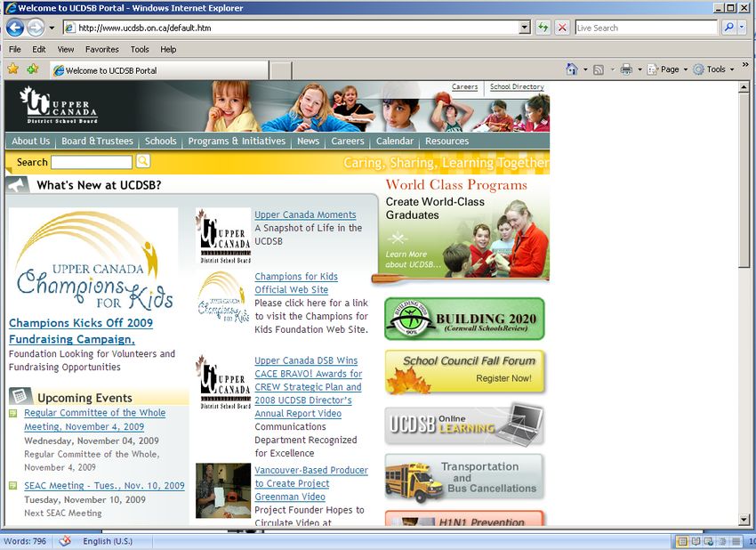Image resolution: width=756 pixels, height=550 pixels.
Task: Open Upper Canada DSB Wins CACE BRAVO! Awards link
Action: 308,387
